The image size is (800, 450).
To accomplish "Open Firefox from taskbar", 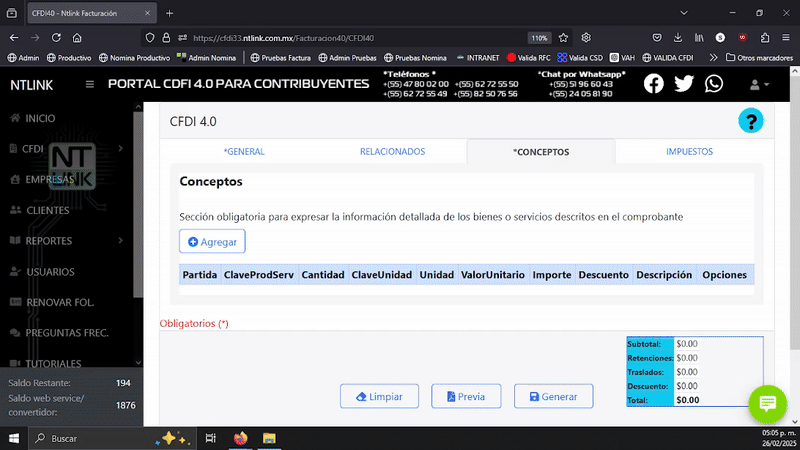I will pos(240,438).
